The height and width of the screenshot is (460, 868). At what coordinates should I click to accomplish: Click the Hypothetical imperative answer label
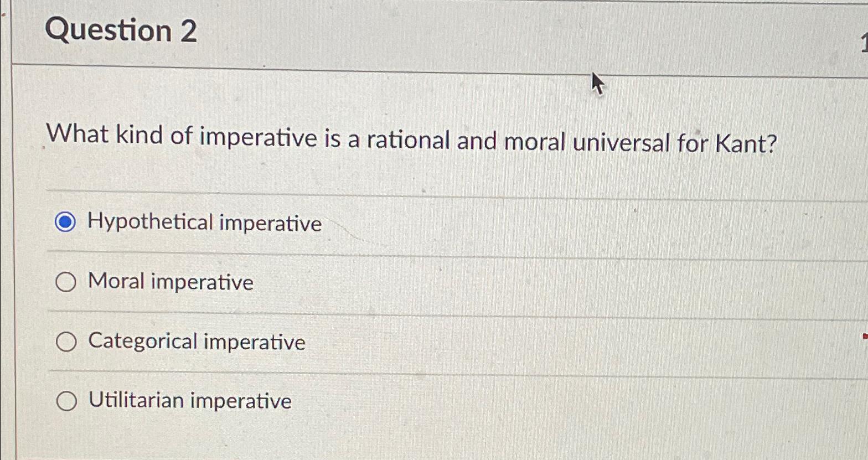[205, 223]
